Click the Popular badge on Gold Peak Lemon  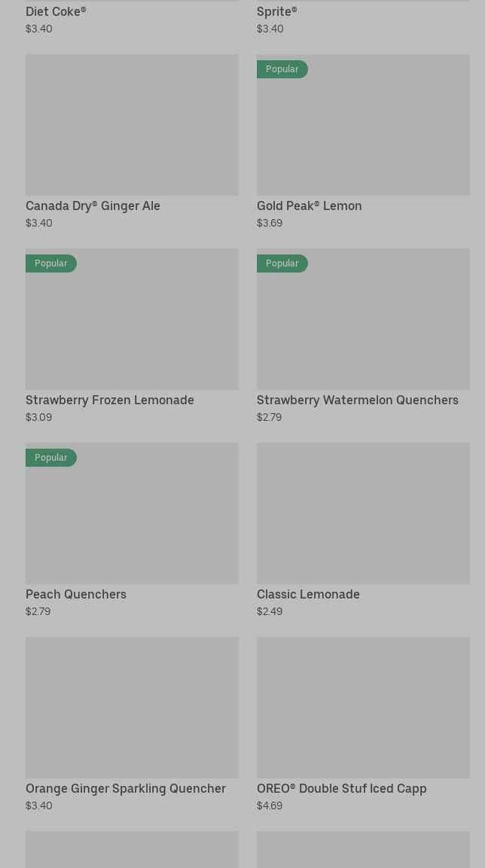(x=282, y=69)
